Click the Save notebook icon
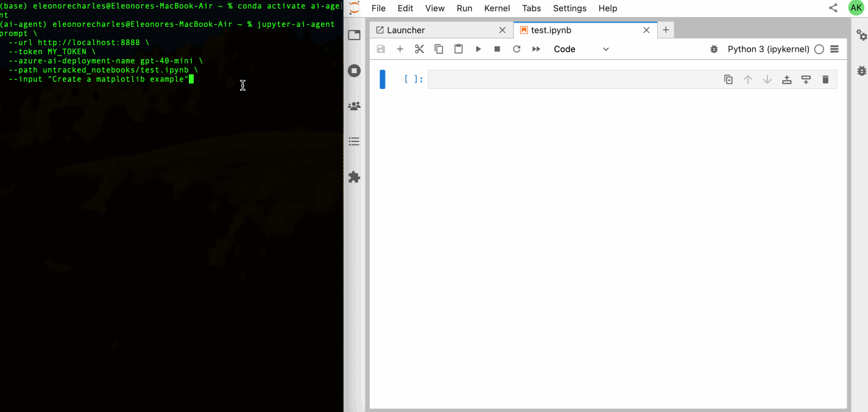 pos(381,49)
